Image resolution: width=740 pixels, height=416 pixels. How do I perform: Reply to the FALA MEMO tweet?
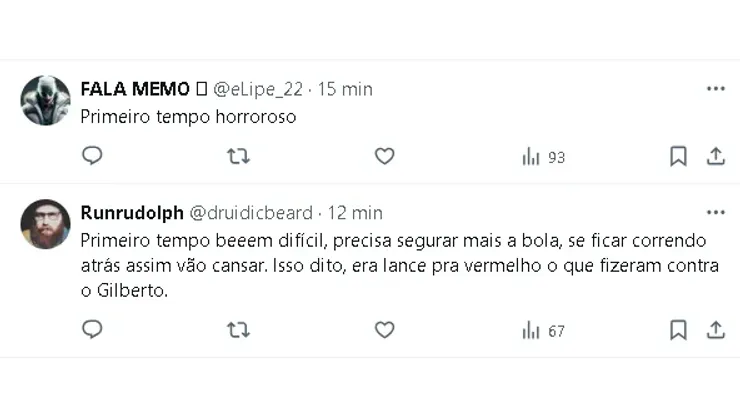coord(92,156)
